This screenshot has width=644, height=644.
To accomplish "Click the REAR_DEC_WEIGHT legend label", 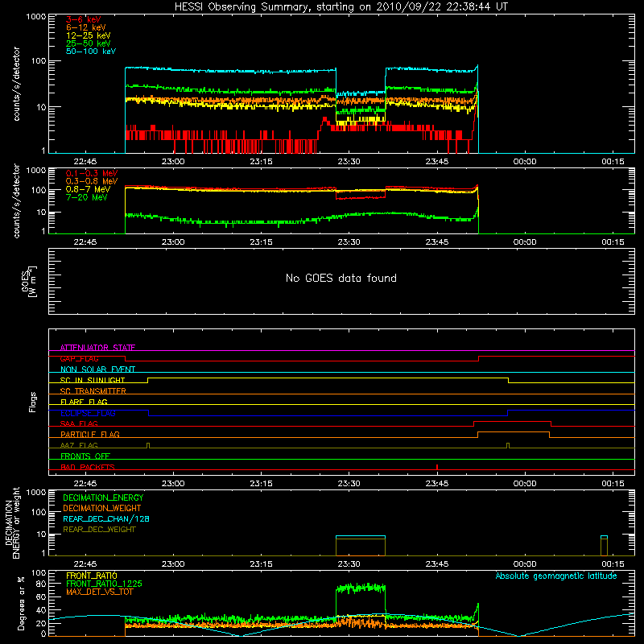I will coord(99,530).
